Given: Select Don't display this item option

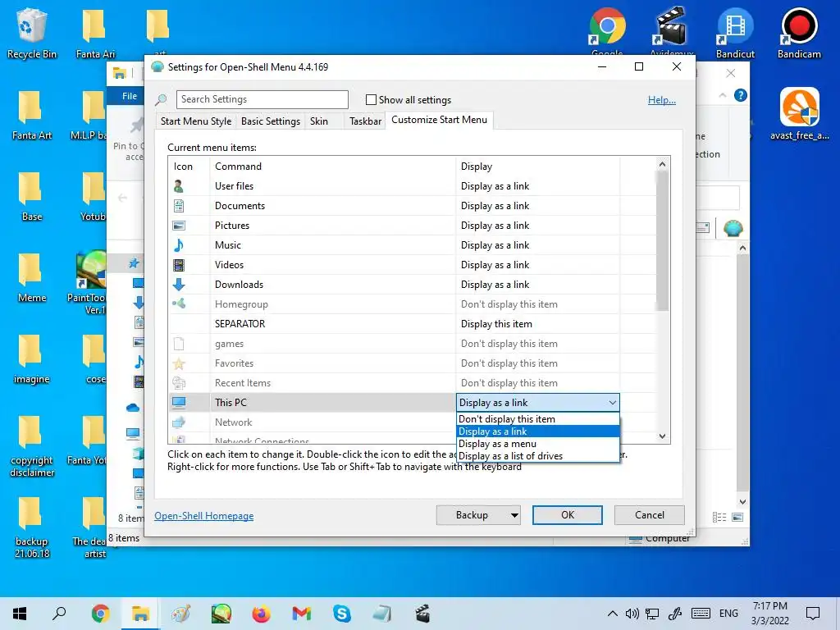Looking at the screenshot, I should coord(538,419).
